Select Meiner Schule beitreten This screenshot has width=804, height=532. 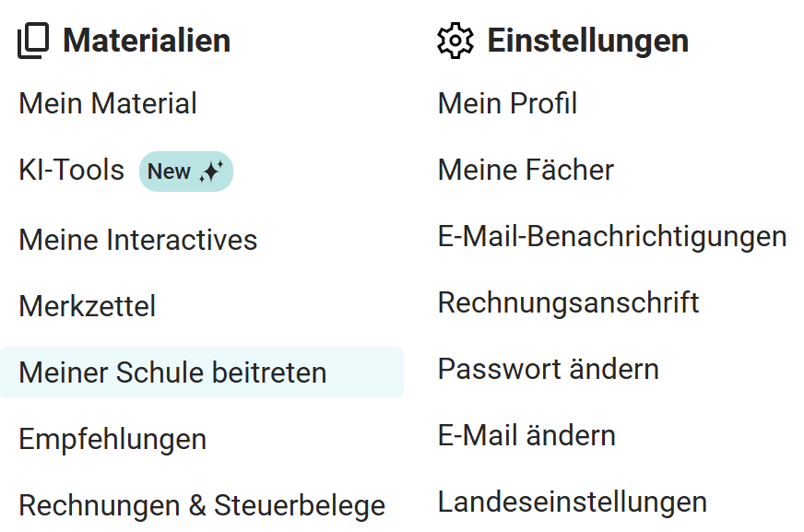pos(172,372)
